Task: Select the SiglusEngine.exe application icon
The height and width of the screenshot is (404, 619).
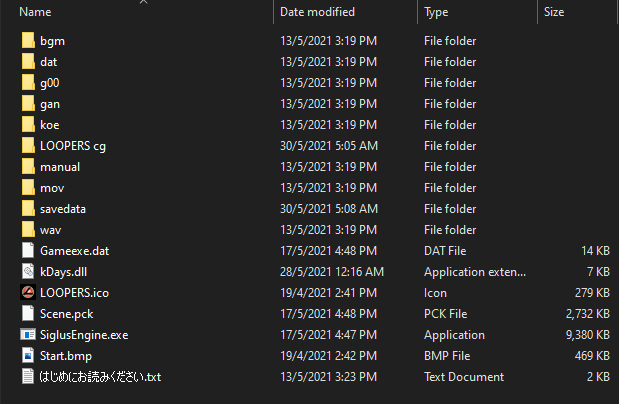Action: [x=28, y=335]
